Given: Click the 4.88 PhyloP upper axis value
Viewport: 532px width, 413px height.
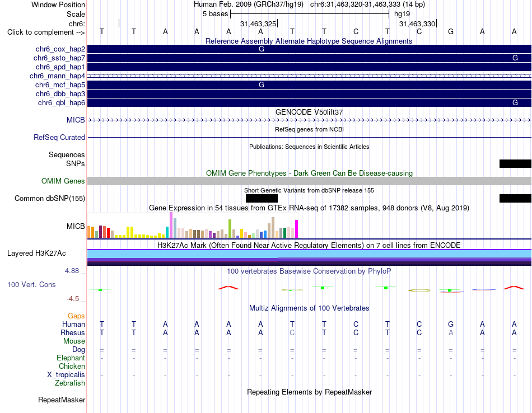Looking at the screenshot, I should (x=72, y=271).
